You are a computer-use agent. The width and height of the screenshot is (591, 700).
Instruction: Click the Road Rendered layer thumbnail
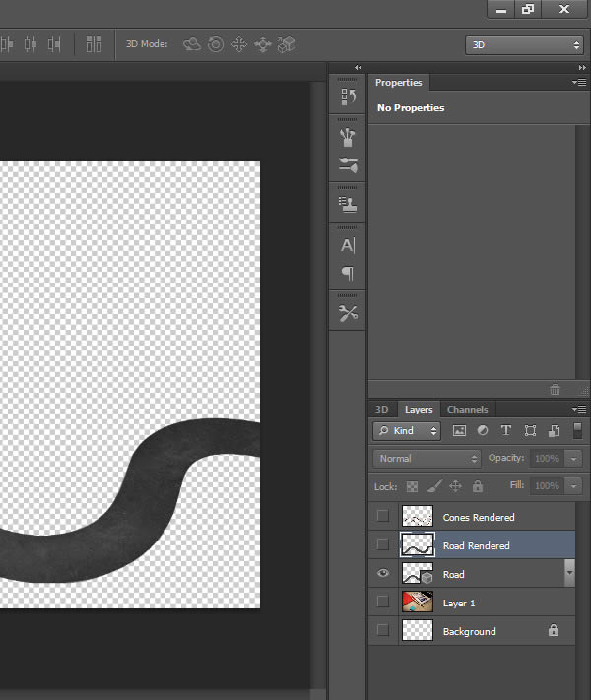[418, 544]
